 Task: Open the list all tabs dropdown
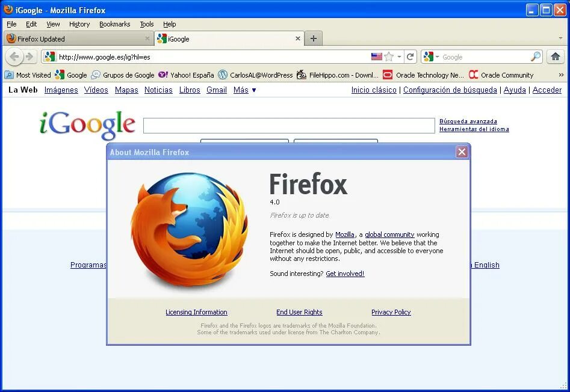[560, 38]
